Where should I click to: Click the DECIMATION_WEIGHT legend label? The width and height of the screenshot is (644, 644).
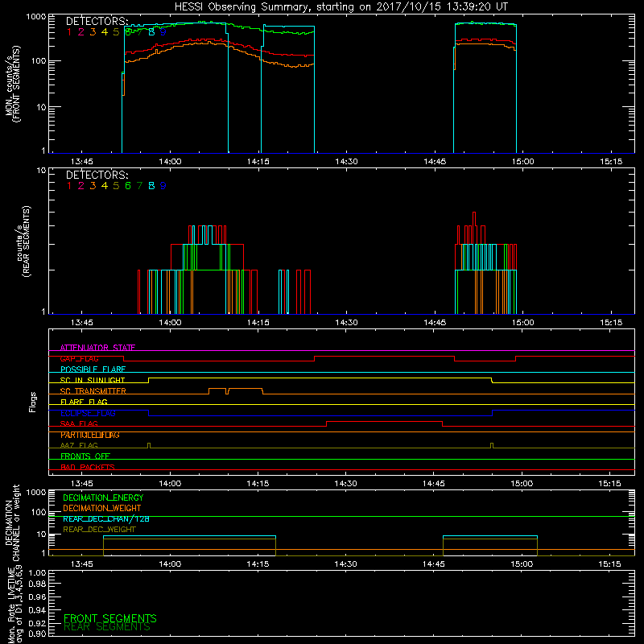coord(102,508)
